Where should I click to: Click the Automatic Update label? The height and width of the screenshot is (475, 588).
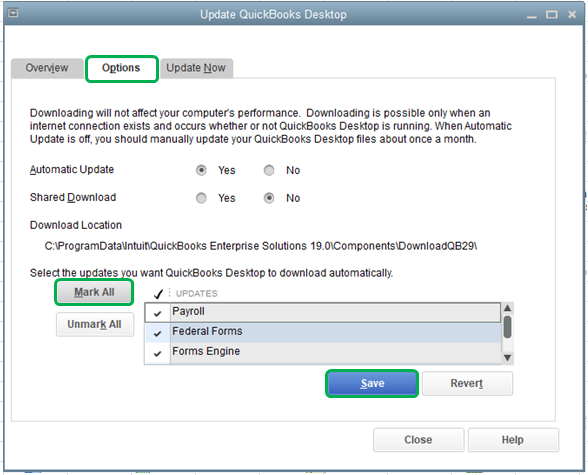point(72,169)
